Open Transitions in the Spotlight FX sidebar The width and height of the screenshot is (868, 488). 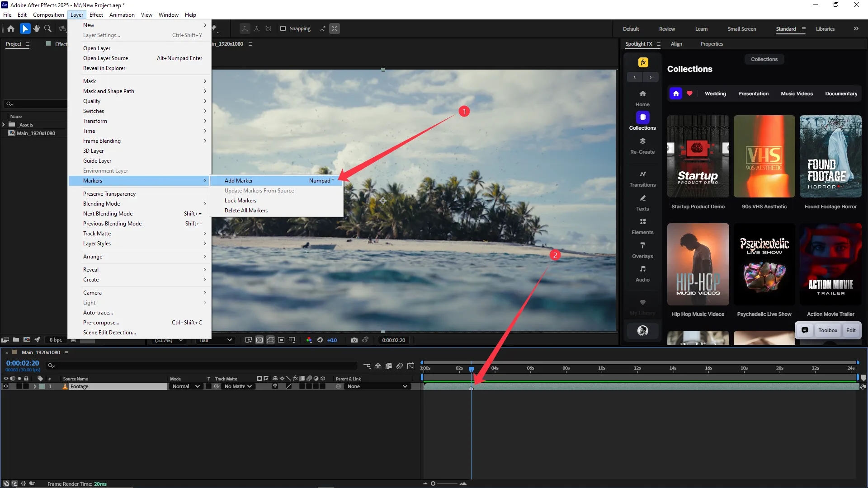click(642, 179)
